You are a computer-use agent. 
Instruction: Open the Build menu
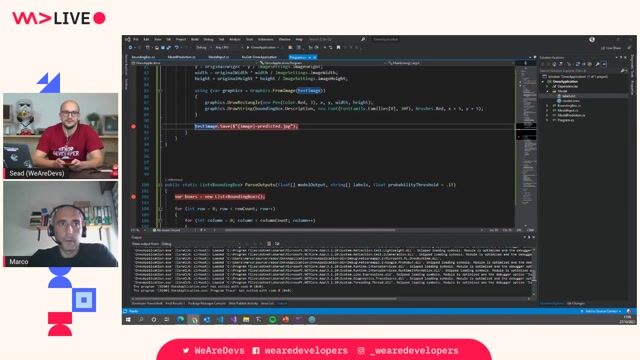click(195, 40)
